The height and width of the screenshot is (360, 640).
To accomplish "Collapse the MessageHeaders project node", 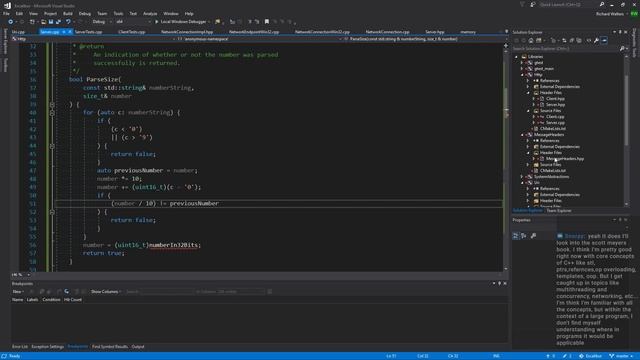I will coord(522,135).
